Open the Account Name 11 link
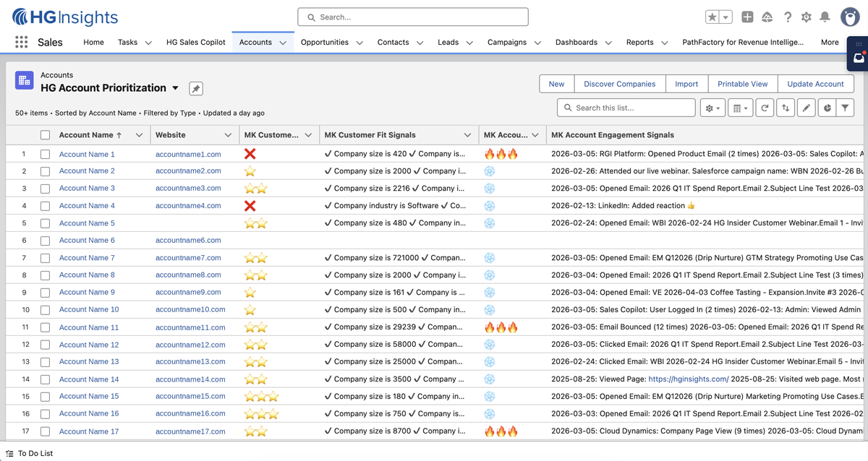The width and height of the screenshot is (868, 461). tap(89, 327)
